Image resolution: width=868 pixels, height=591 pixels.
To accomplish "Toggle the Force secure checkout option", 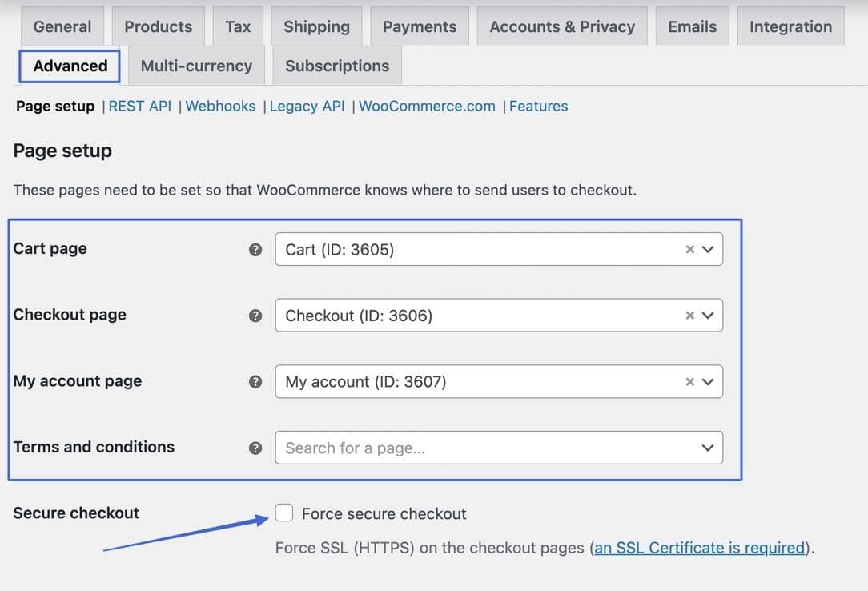I will (284, 513).
